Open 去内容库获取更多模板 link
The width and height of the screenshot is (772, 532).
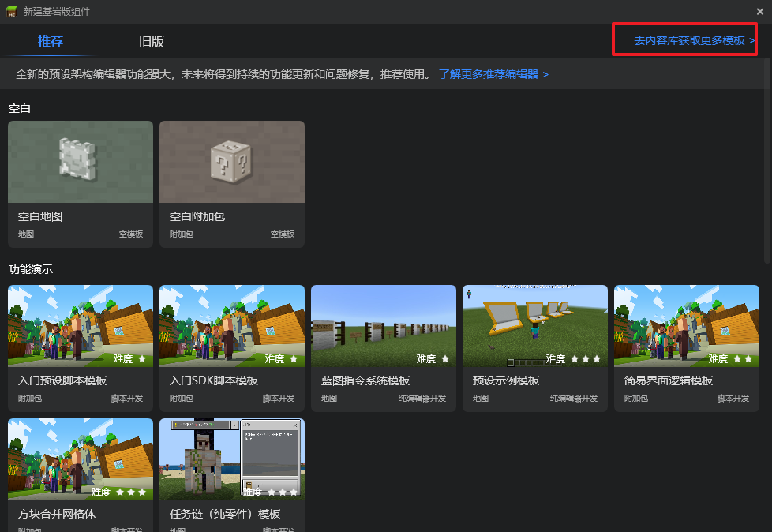pos(694,40)
